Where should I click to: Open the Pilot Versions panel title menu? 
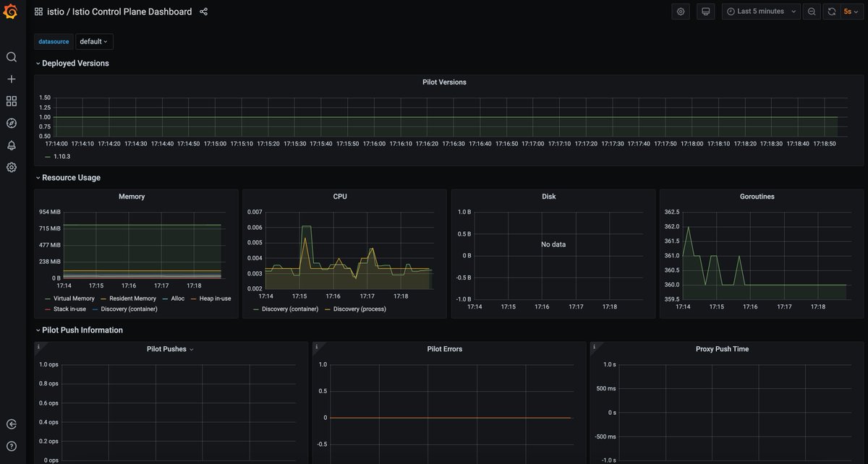444,82
